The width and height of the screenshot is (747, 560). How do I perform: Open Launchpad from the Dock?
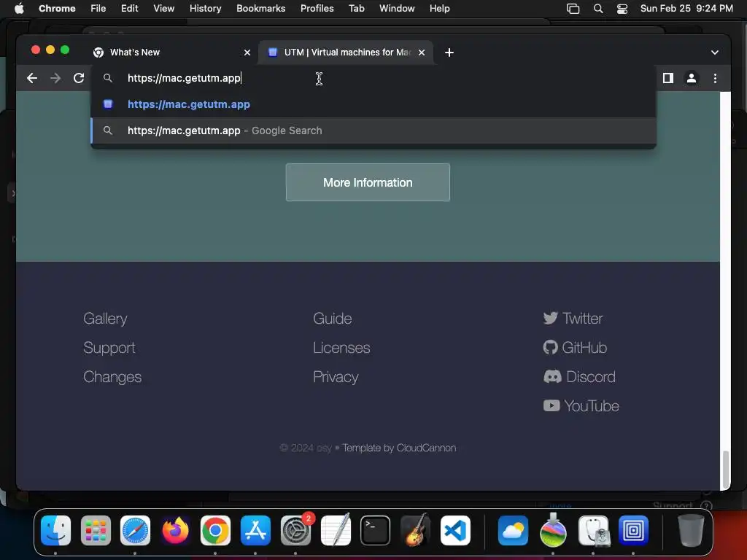coord(96,530)
